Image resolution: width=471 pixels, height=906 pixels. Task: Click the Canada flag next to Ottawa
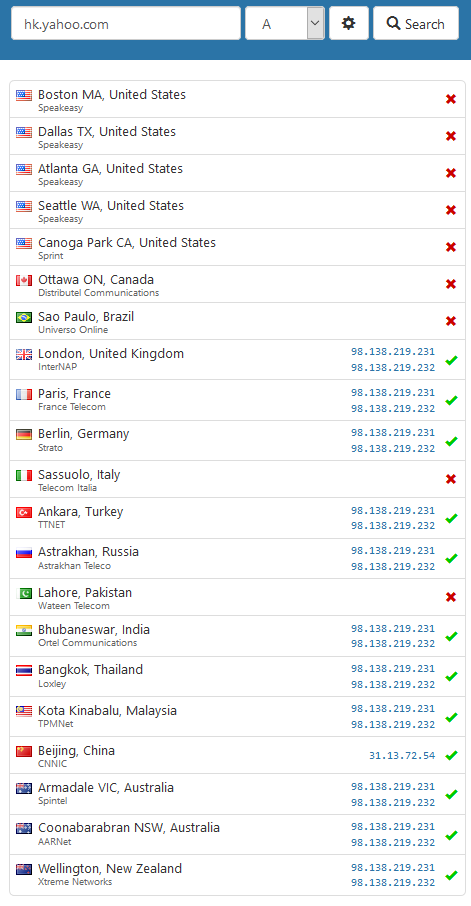coord(24,280)
